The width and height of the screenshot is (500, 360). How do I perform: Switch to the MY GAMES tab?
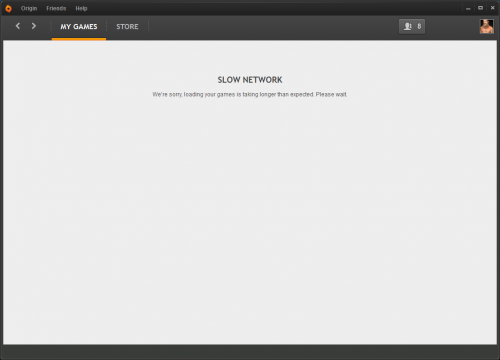click(x=79, y=27)
